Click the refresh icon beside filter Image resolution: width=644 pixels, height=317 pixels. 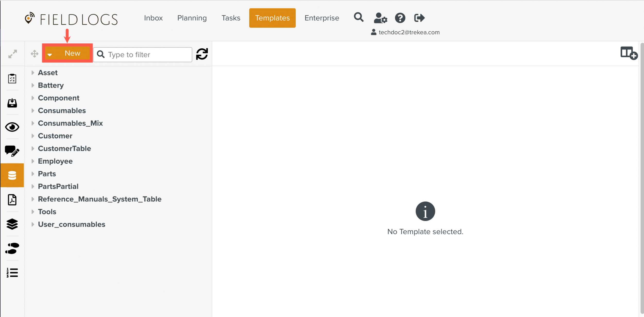[202, 54]
